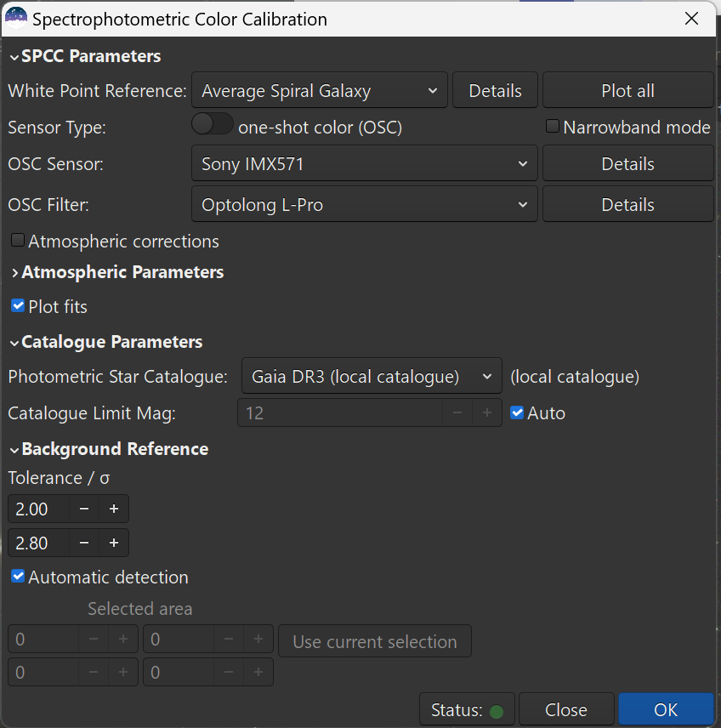
Task: Click the Catalogue Limit Mag field
Action: (340, 412)
